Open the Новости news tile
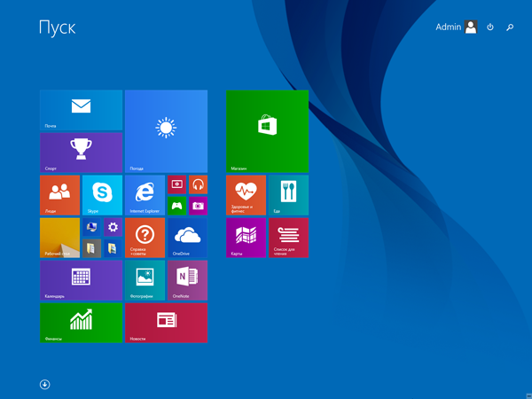The image size is (532, 399). [167, 323]
